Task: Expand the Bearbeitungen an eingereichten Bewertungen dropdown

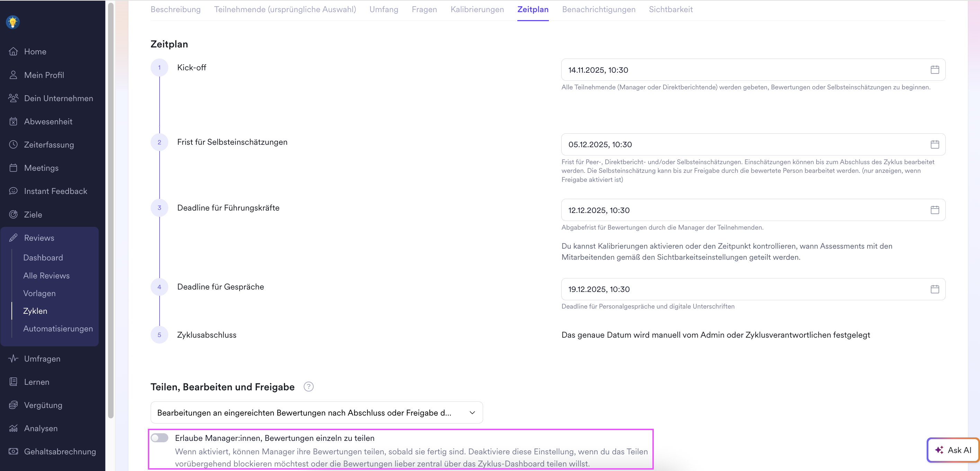Action: click(317, 413)
